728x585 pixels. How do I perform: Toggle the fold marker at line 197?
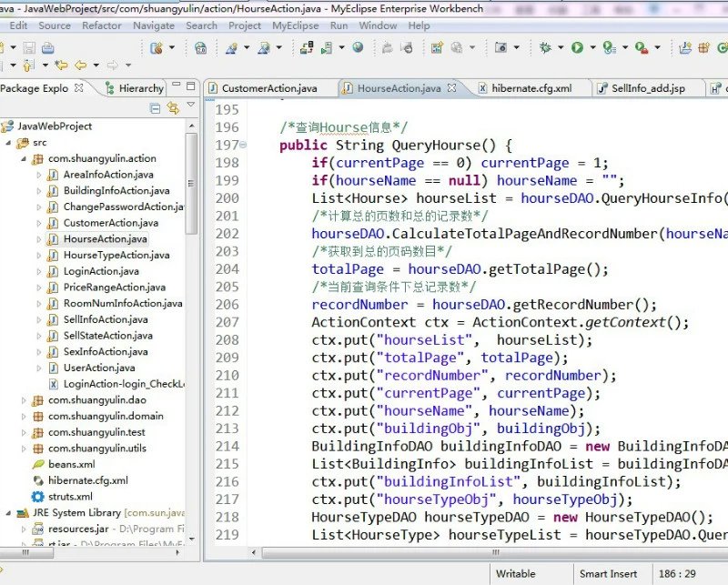coord(243,145)
